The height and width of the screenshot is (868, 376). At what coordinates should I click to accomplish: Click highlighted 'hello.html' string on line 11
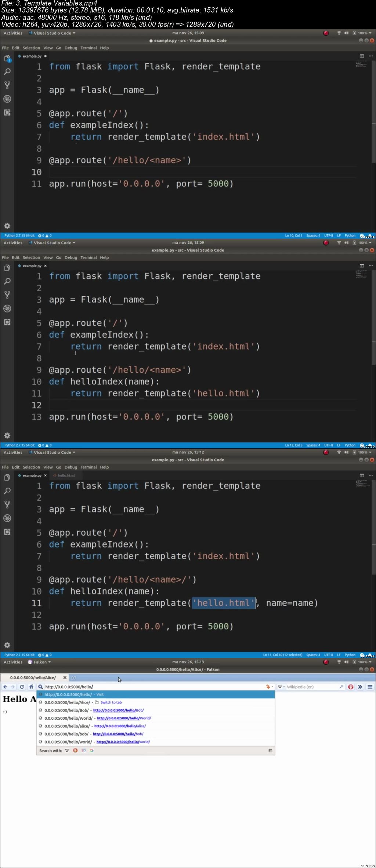pos(224,603)
